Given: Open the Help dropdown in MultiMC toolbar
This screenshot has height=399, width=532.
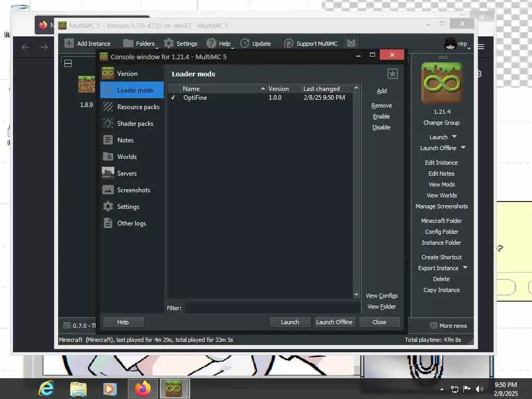Looking at the screenshot, I should pos(219,44).
